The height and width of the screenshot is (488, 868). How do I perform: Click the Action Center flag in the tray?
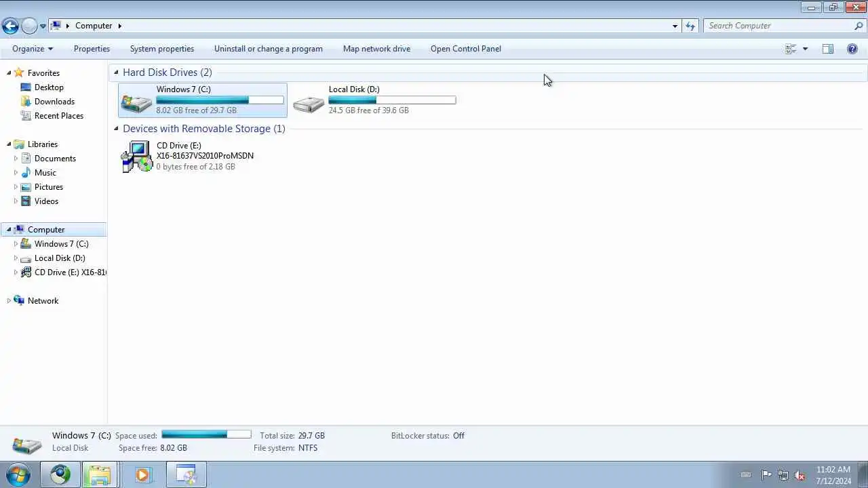766,475
